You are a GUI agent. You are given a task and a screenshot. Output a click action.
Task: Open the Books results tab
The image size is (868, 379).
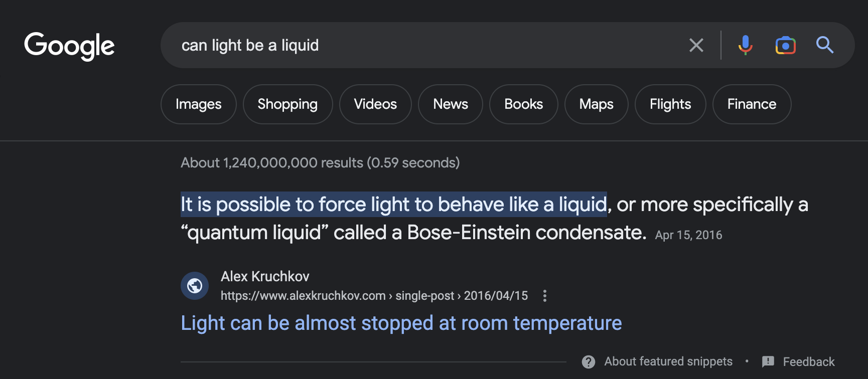[x=523, y=104]
